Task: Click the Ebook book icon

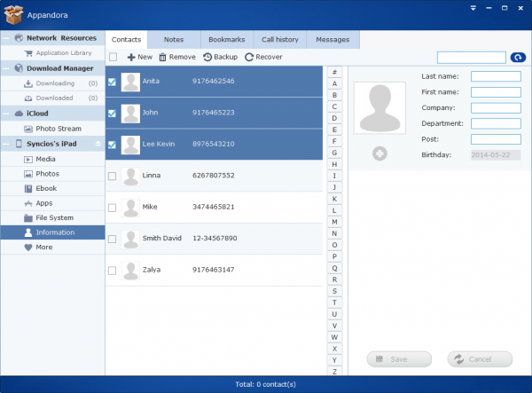Action: pos(28,189)
